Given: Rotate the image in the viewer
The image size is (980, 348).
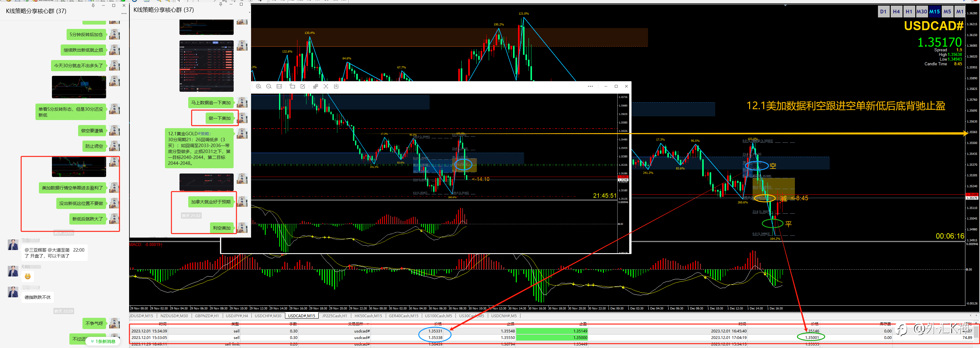Looking at the screenshot, I should pos(292,86).
